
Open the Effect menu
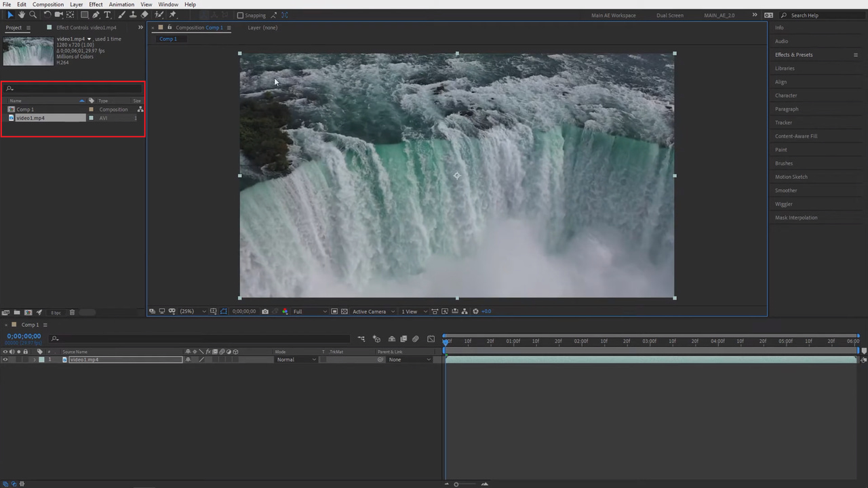96,5
